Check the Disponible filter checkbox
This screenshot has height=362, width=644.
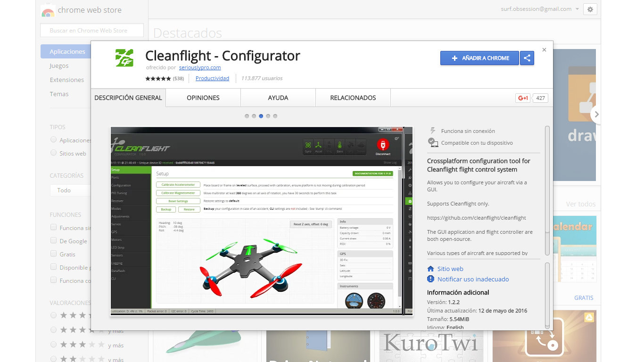pos(53,267)
